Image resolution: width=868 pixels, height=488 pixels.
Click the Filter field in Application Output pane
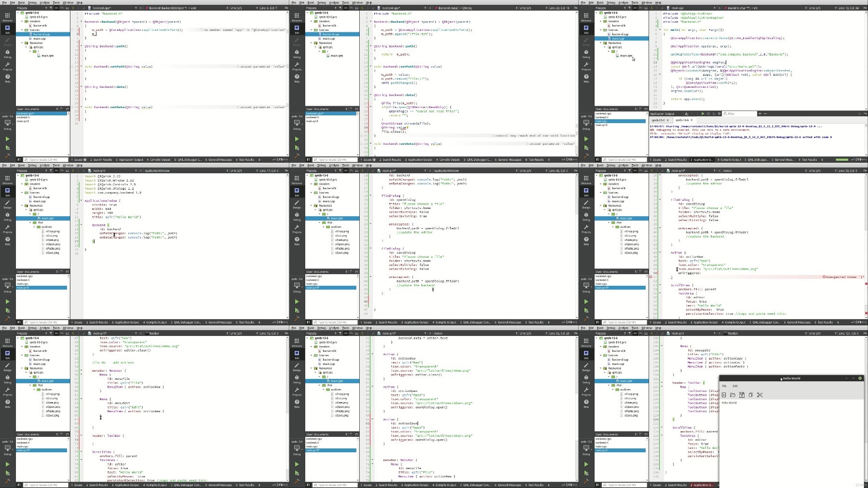[x=739, y=114]
